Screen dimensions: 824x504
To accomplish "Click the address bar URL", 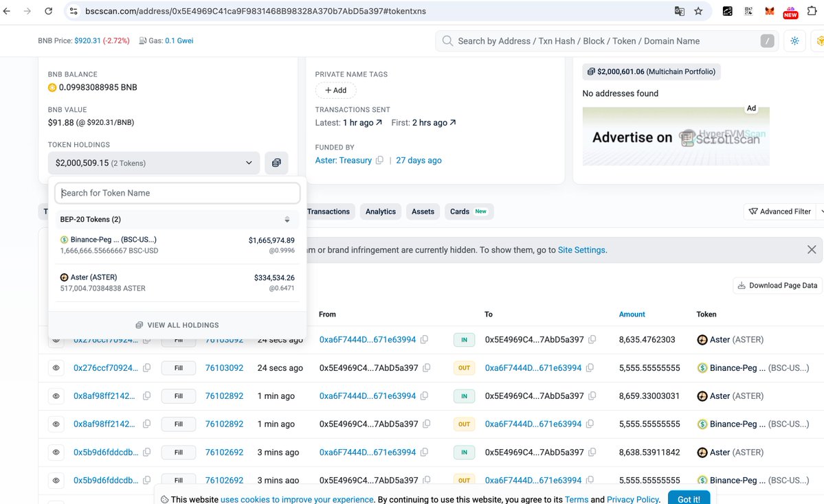I will point(256,11).
